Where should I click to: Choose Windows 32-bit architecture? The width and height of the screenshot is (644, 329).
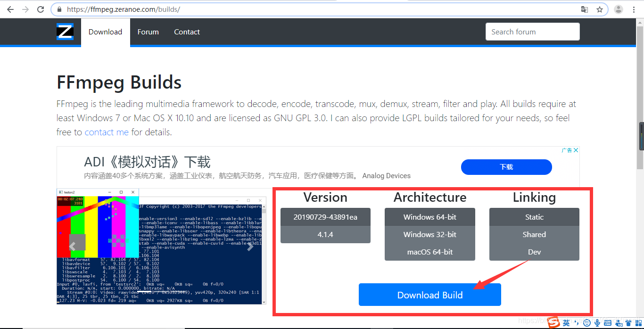pos(430,234)
